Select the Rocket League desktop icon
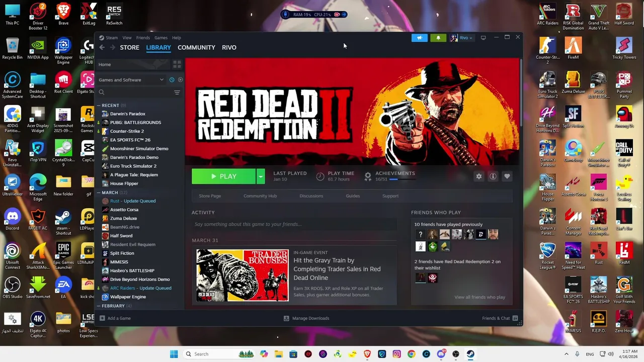The image size is (644, 362). click(x=547, y=255)
